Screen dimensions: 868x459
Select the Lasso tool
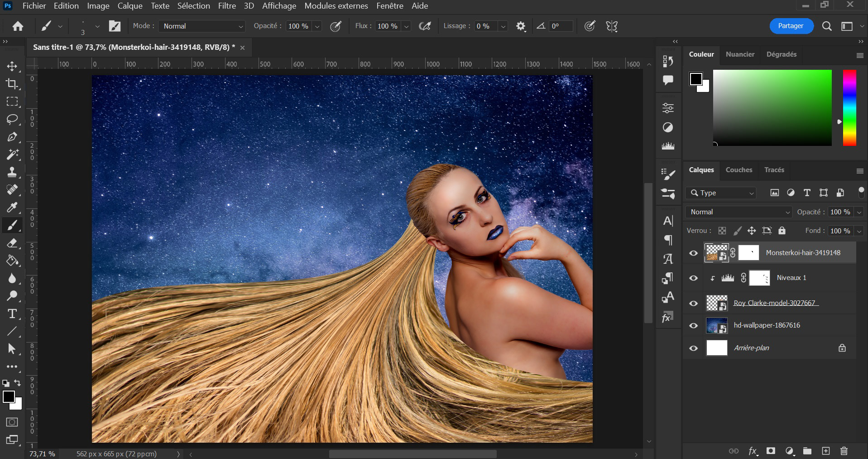click(12, 119)
